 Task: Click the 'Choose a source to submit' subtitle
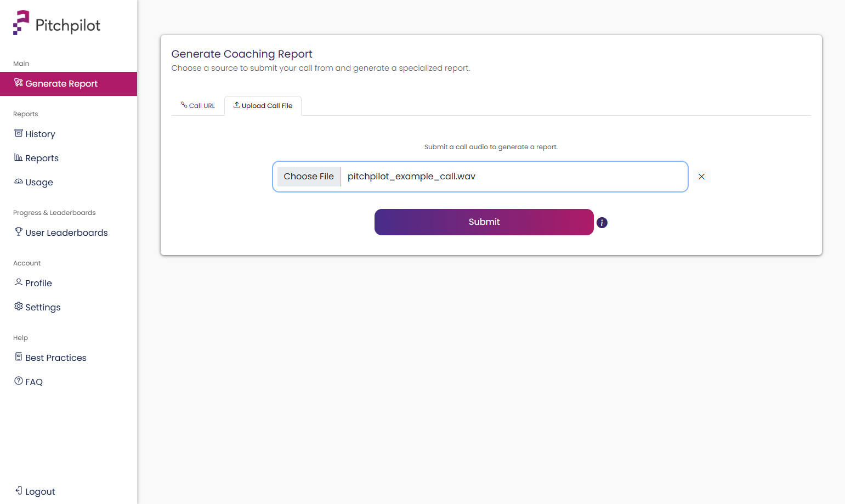(x=321, y=68)
